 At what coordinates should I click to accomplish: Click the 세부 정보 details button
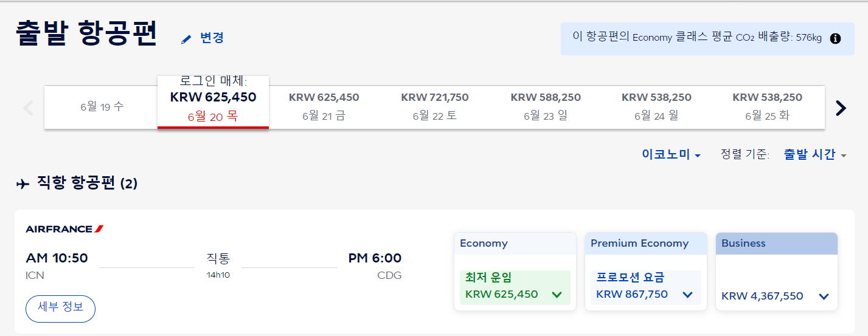[60, 308]
